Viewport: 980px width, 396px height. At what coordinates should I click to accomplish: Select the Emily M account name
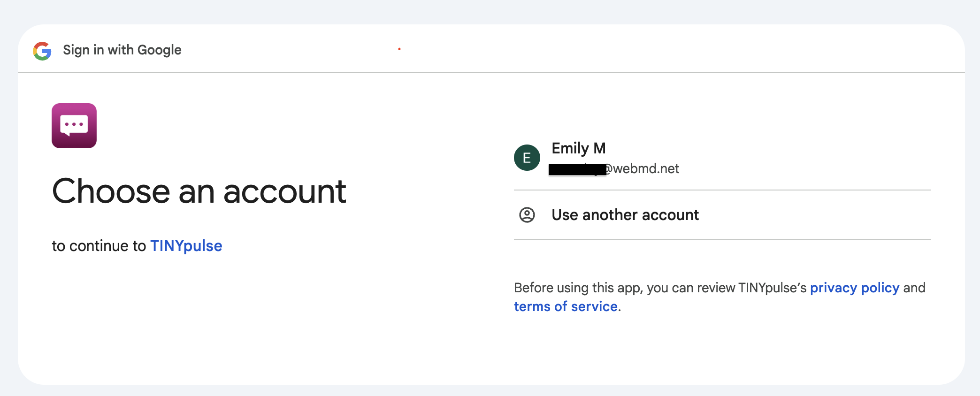[x=578, y=148]
